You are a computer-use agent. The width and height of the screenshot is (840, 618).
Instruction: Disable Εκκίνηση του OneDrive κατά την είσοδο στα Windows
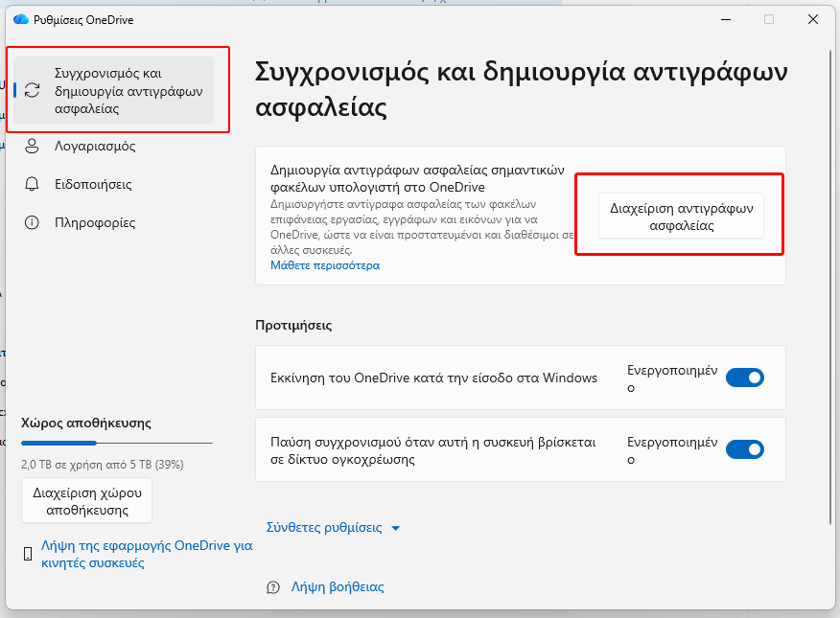[745, 378]
